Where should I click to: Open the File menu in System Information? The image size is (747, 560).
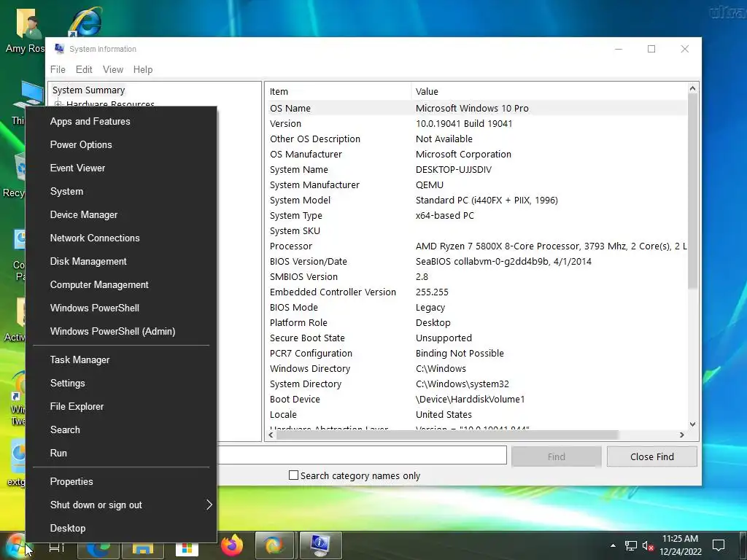pyautogui.click(x=58, y=69)
